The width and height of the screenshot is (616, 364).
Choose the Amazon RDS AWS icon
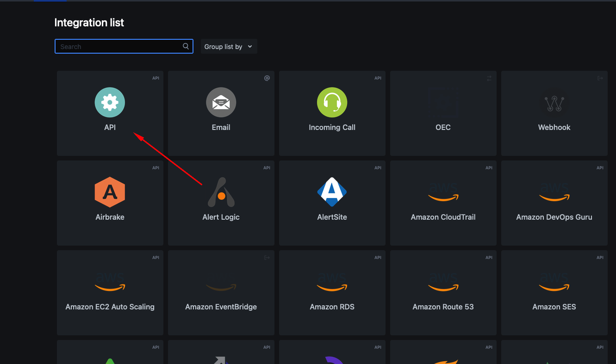click(x=332, y=282)
